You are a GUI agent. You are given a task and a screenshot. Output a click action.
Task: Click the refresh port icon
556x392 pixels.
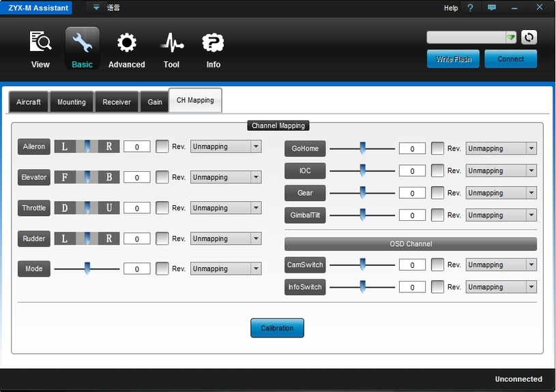pyautogui.click(x=529, y=37)
